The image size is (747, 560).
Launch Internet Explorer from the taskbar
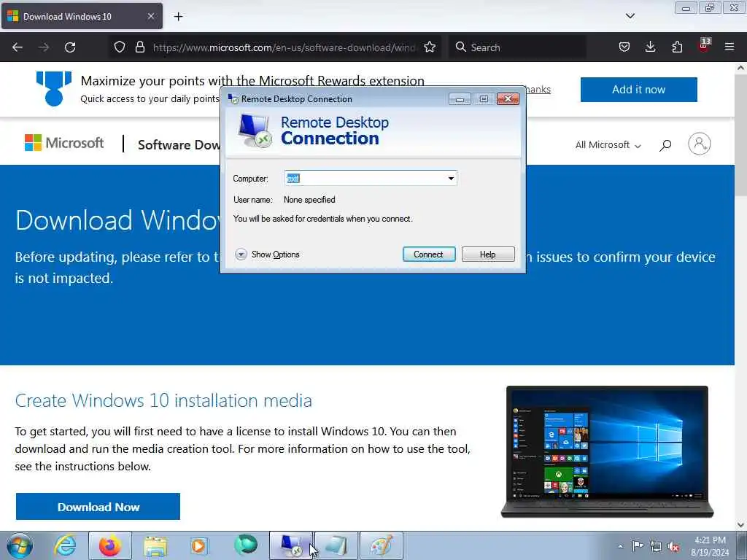[65, 545]
